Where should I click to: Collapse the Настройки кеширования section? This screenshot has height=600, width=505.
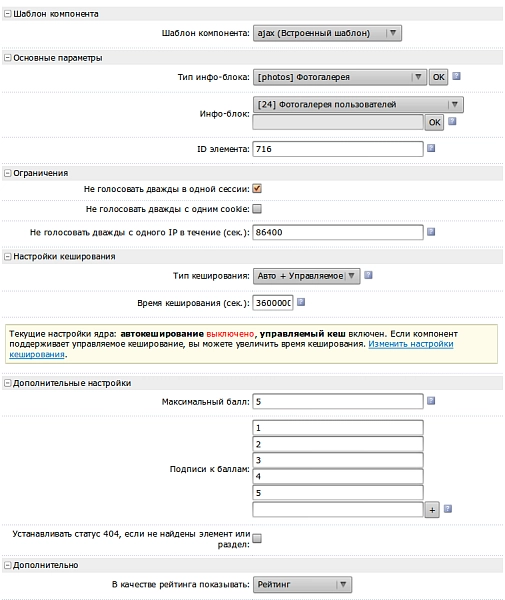pyautogui.click(x=7, y=256)
